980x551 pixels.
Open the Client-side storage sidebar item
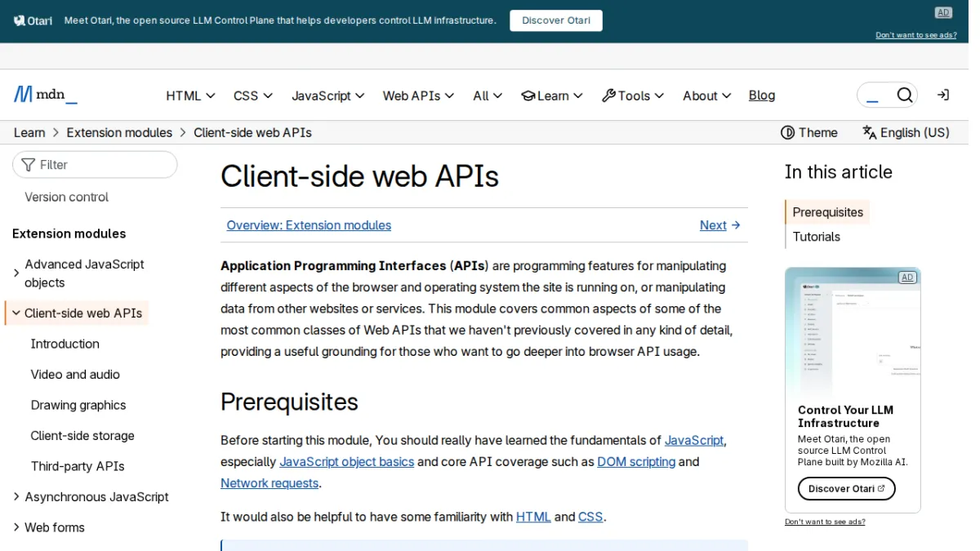click(x=82, y=435)
